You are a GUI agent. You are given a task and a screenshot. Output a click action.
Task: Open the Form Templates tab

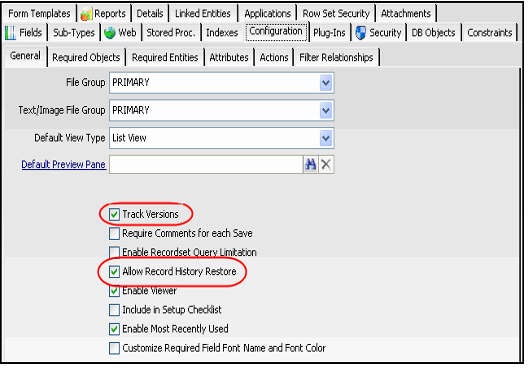[x=39, y=13]
